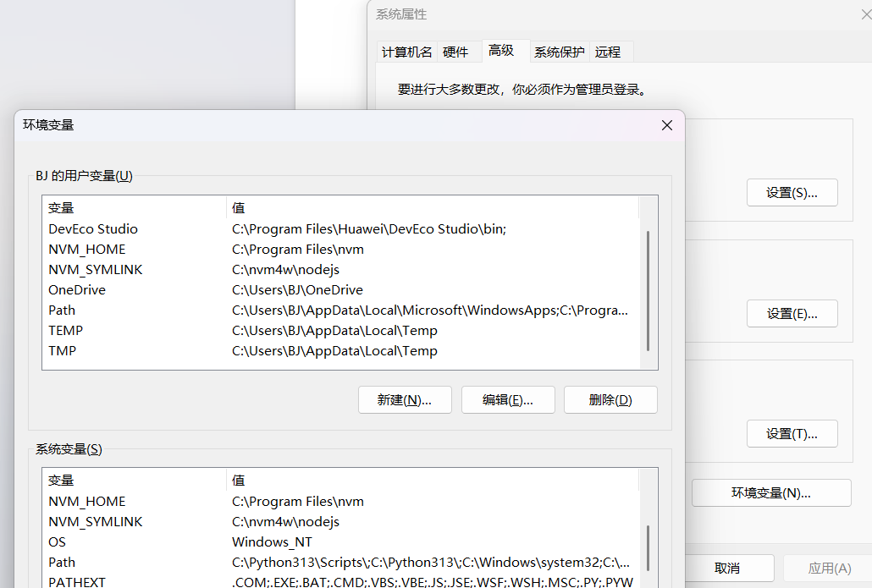The image size is (872, 588).
Task: Click 取消 in 系统属性 window
Action: pos(727,569)
